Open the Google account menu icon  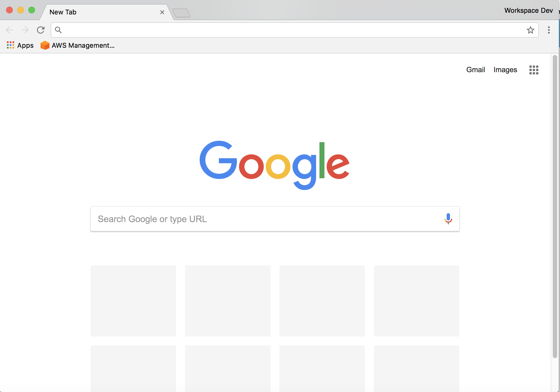click(x=534, y=69)
